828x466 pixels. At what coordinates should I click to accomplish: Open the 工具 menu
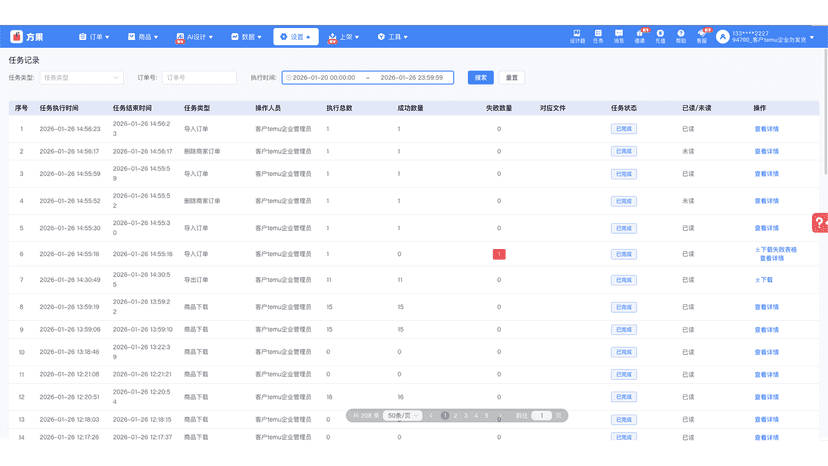click(392, 37)
